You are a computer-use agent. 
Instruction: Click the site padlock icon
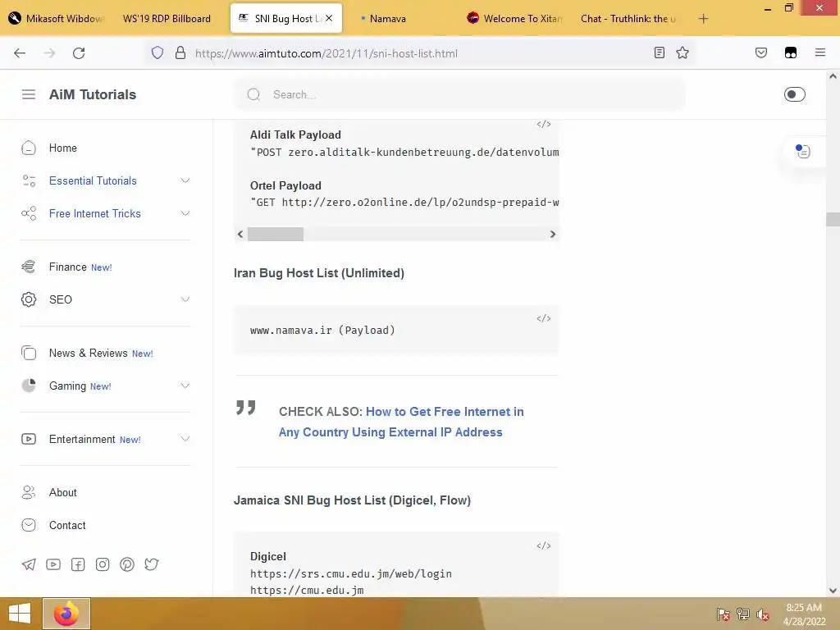[x=180, y=52]
